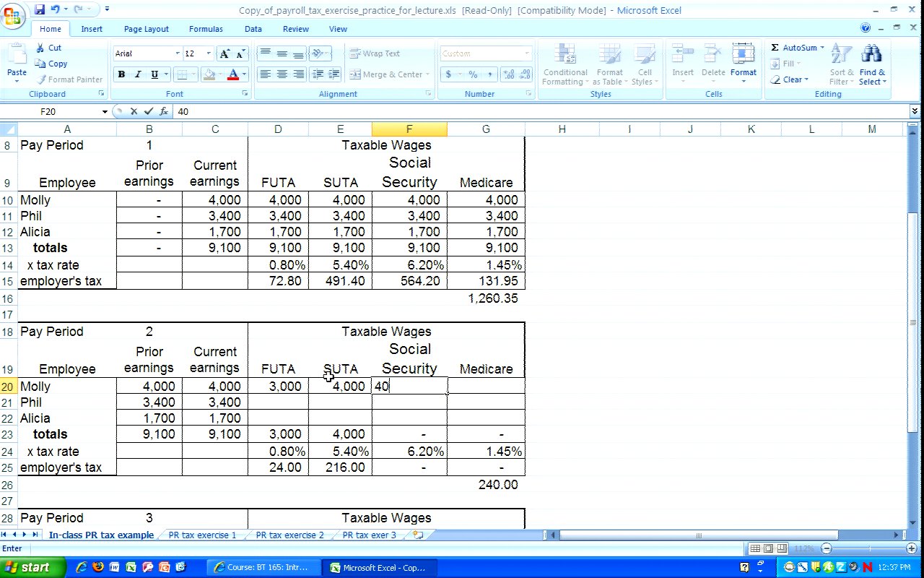Open the font name dropdown showing Arial
The image size is (924, 578).
(x=178, y=53)
